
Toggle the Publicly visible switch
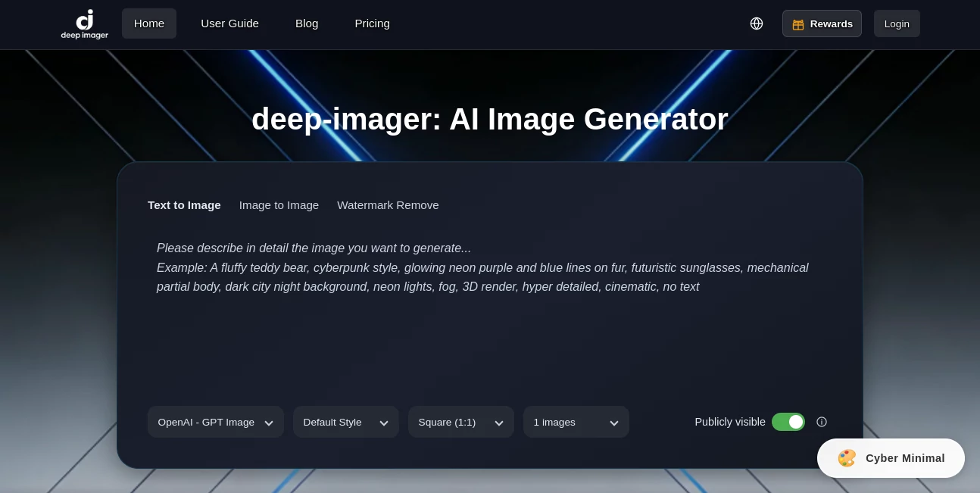pos(788,422)
